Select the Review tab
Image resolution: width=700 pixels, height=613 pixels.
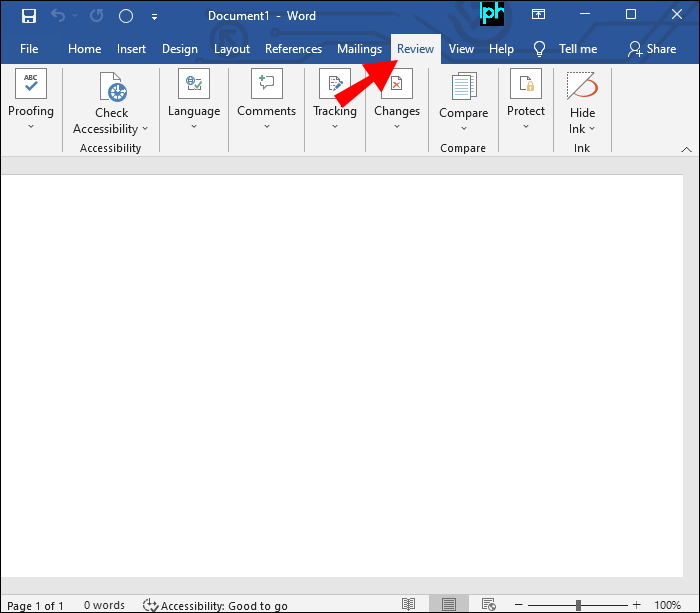tap(415, 49)
